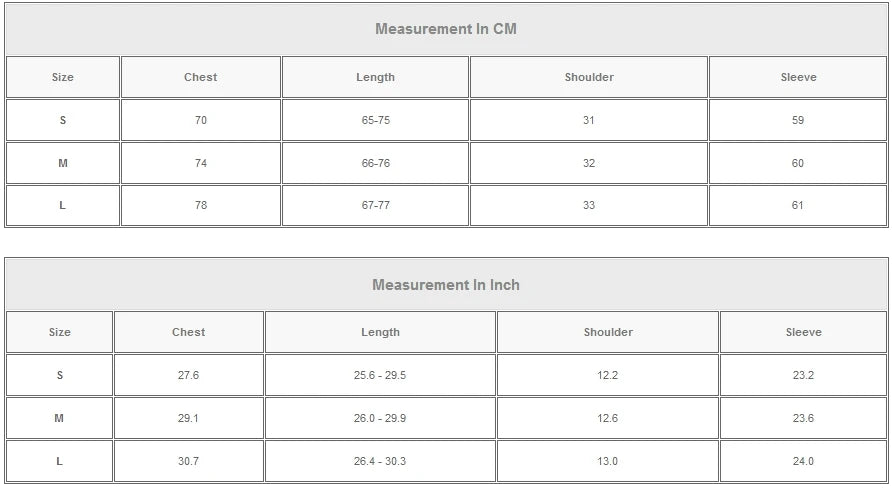Select the length 26.0 - 29.9 cell

click(380, 418)
